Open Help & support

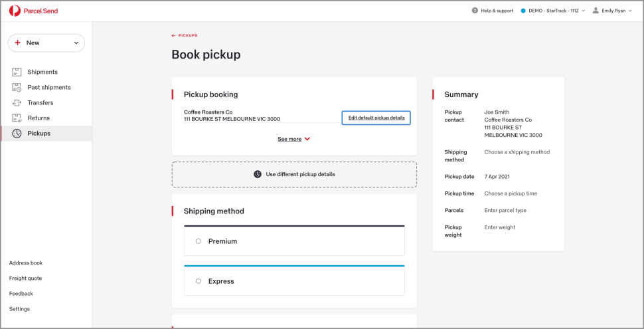[493, 11]
